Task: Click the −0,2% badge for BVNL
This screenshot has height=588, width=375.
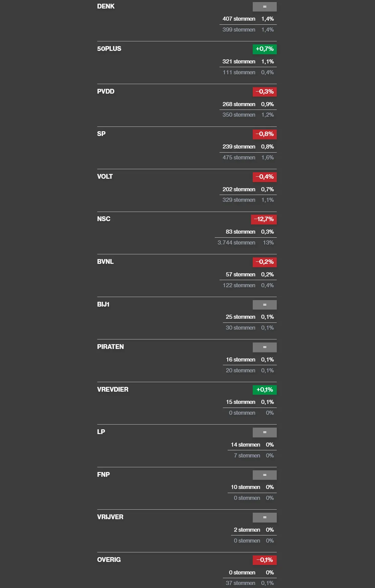Action: coord(265,262)
